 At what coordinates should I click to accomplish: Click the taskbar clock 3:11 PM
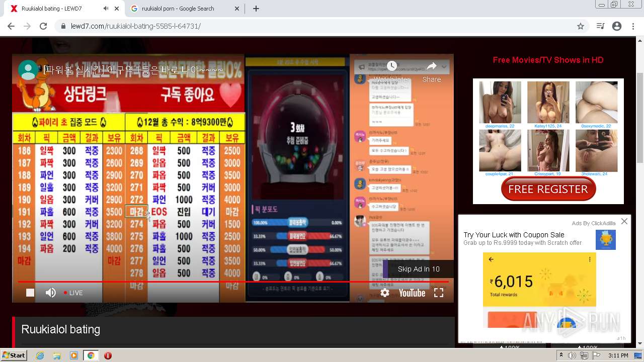[x=618, y=355]
